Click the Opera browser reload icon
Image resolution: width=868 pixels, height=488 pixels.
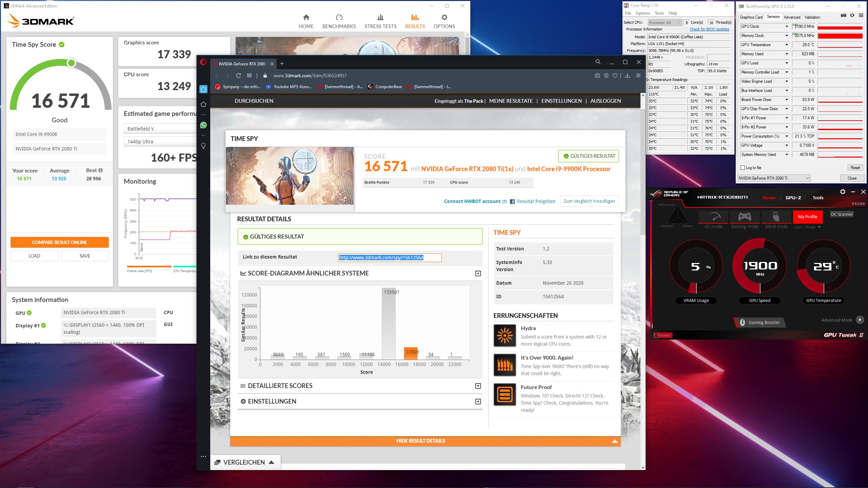coord(238,76)
